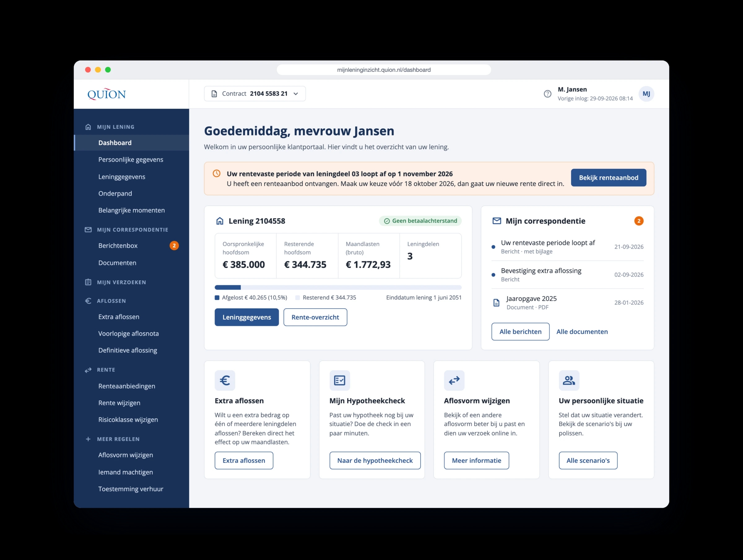Image resolution: width=743 pixels, height=560 pixels.
Task: Click the browser address bar
Action: click(x=384, y=70)
